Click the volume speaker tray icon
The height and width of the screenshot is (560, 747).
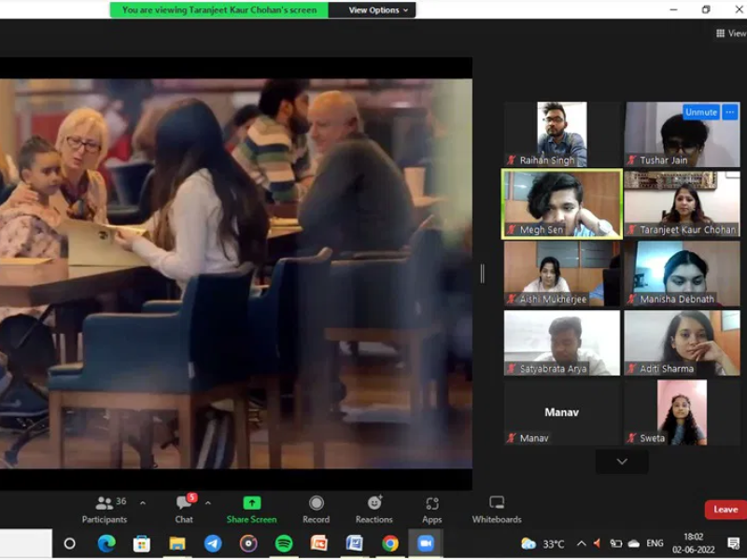click(x=597, y=543)
